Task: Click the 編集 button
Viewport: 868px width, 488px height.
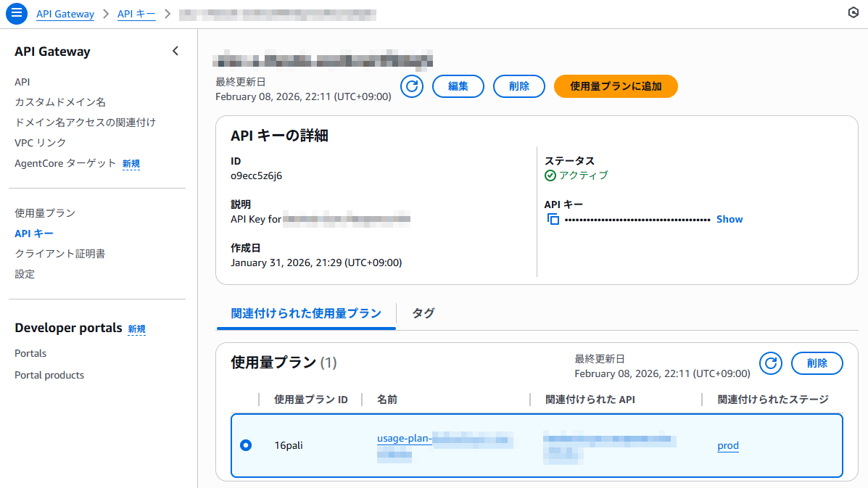Action: [458, 86]
